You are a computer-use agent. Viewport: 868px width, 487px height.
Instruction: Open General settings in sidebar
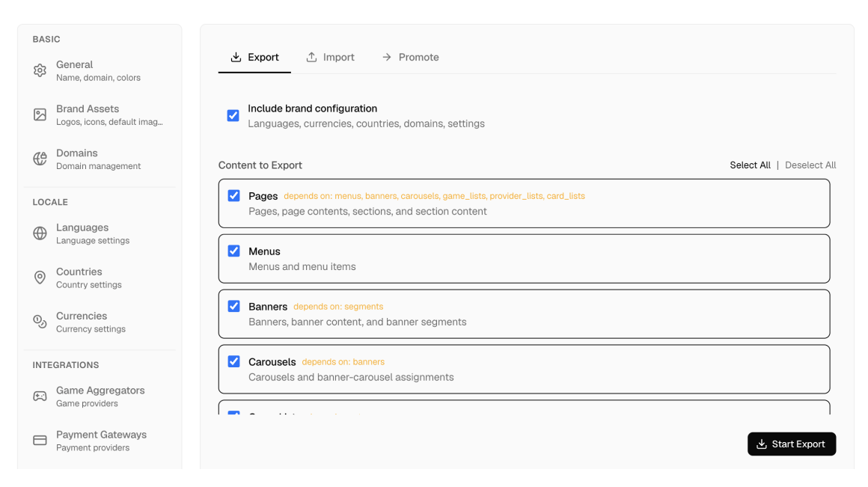coord(100,70)
